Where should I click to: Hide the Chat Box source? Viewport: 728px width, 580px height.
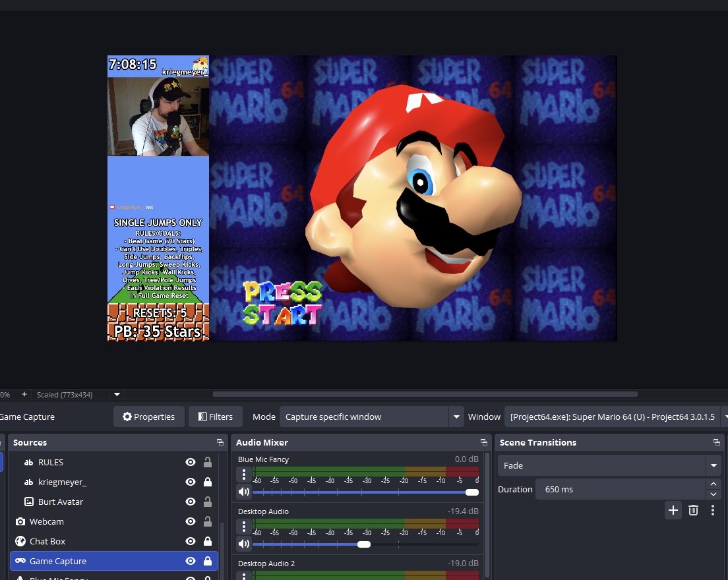(191, 542)
